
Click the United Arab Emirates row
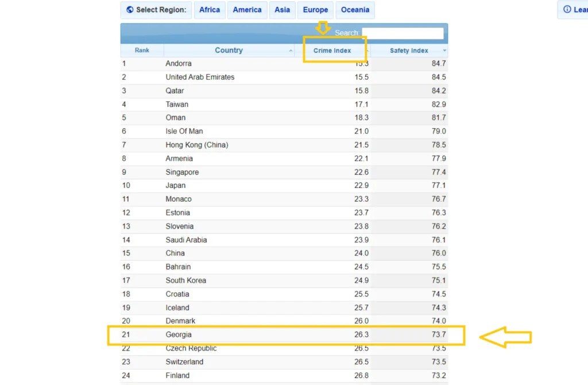coord(200,77)
